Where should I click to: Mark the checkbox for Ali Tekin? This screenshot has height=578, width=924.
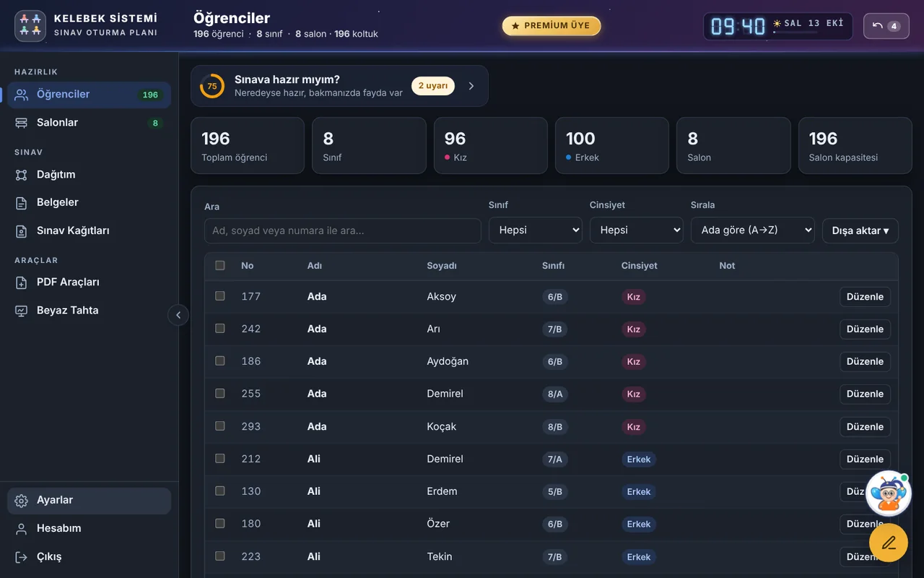pyautogui.click(x=220, y=556)
